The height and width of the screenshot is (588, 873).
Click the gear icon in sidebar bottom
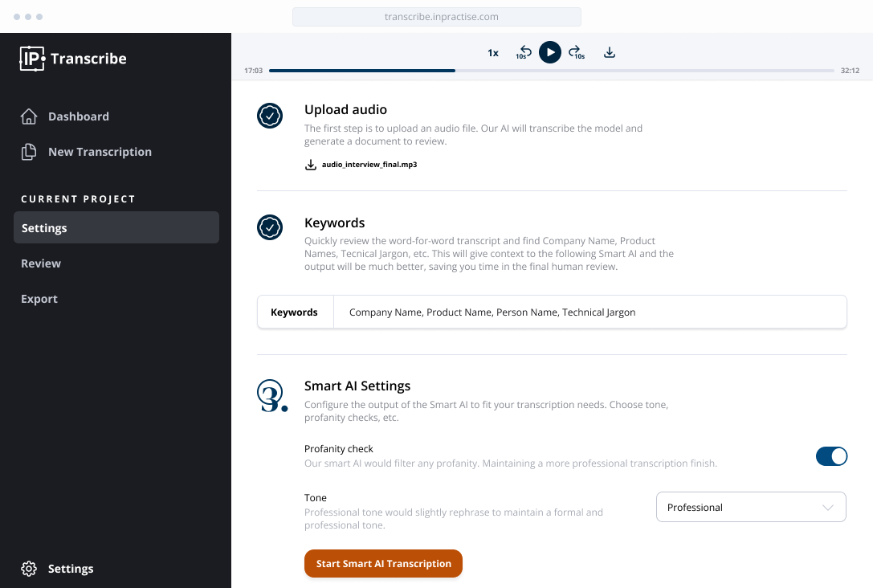(29, 569)
